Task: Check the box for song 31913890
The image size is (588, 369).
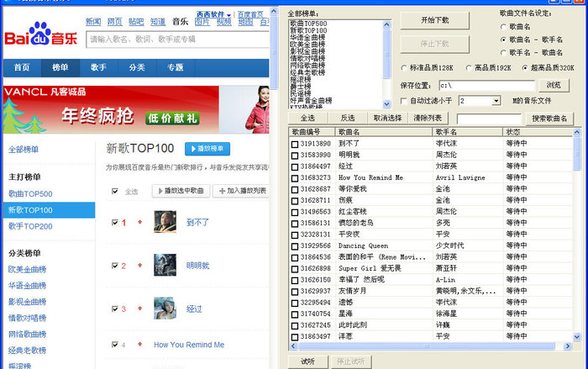Action: tap(295, 144)
